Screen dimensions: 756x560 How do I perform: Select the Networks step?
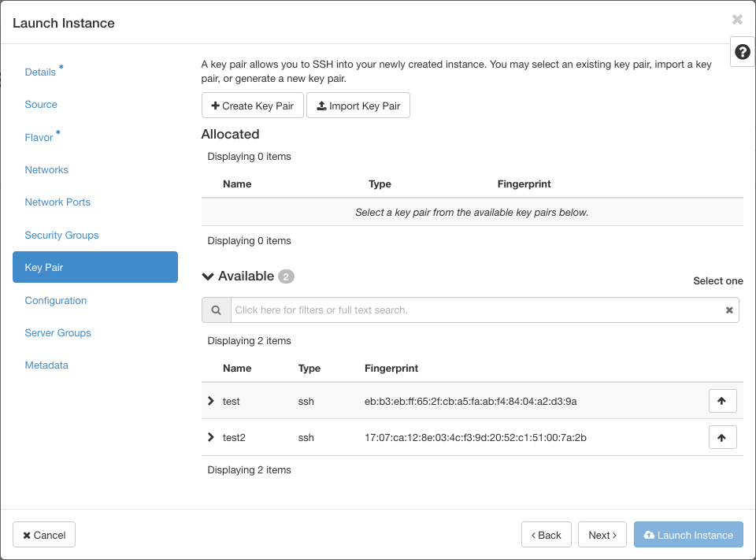coord(46,169)
